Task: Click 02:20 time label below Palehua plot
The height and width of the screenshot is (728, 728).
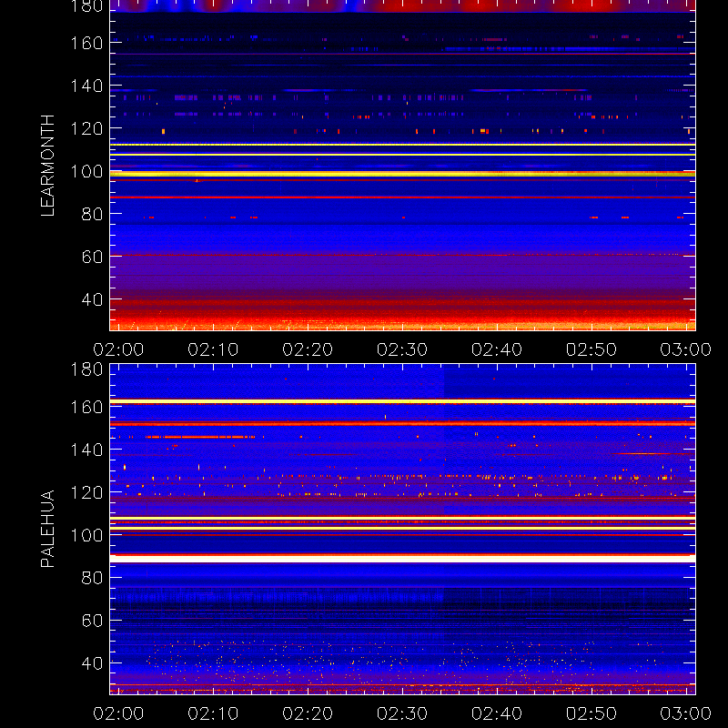Action: [x=308, y=713]
